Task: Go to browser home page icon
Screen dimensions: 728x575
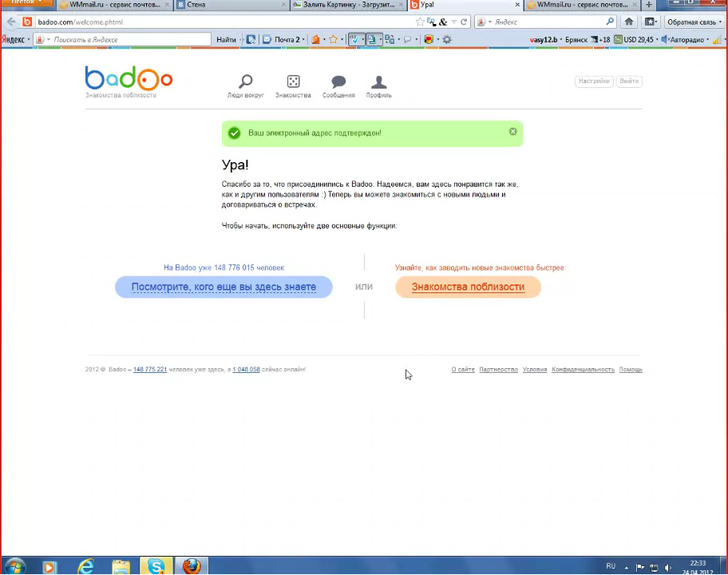Action: pyautogui.click(x=629, y=22)
